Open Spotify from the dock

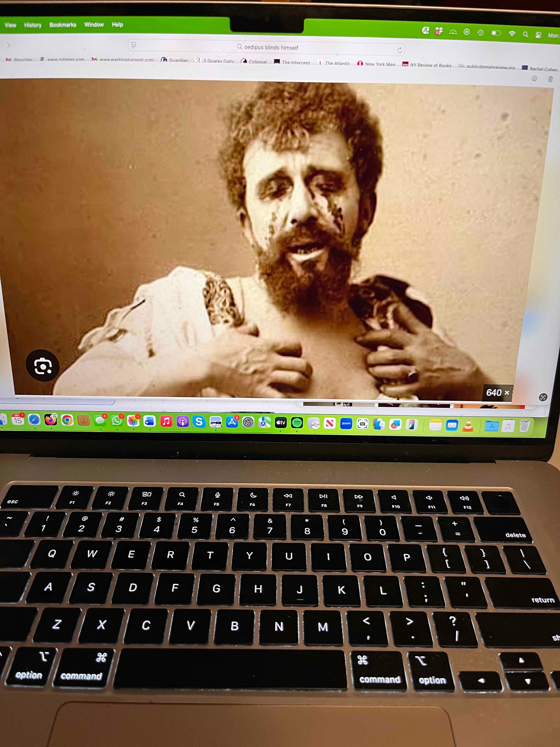297,422
